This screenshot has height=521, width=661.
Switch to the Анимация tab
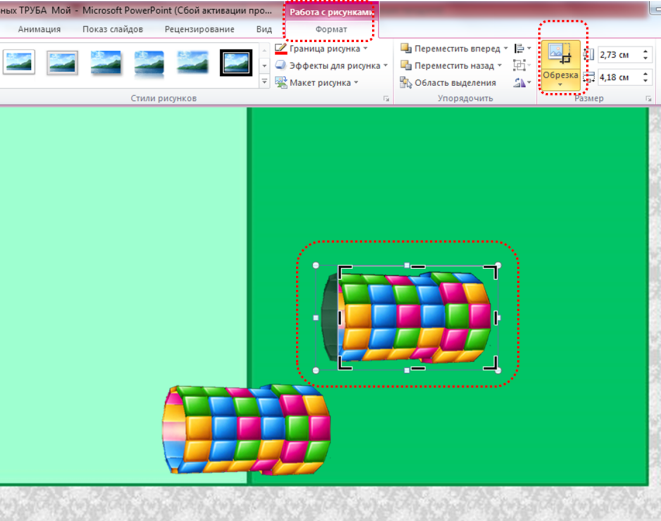click(39, 29)
